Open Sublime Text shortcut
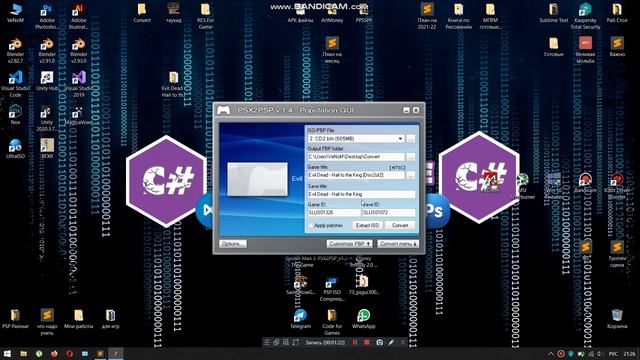640x360 pixels. (x=553, y=12)
